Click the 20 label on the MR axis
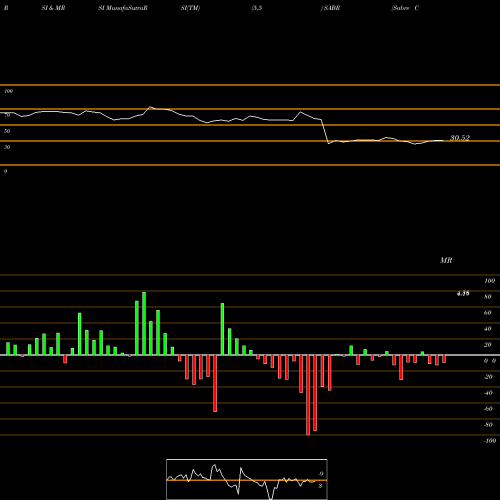Viewport: 500px width, 500px height. (x=488, y=345)
